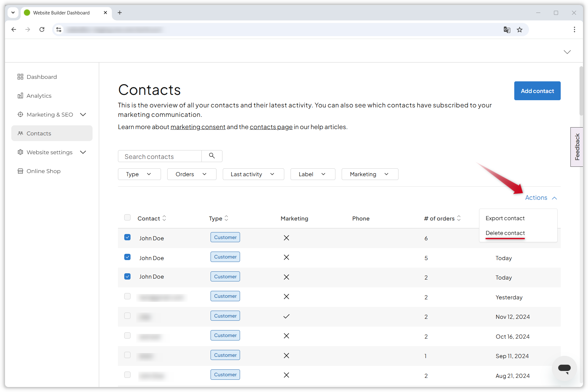
Task: Click the Search contacts field
Action: pos(160,156)
